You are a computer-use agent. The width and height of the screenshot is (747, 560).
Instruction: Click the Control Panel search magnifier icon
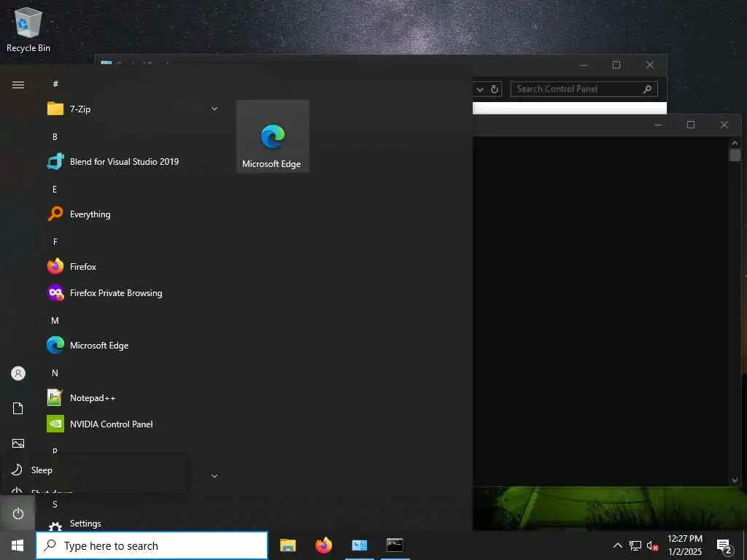point(648,89)
